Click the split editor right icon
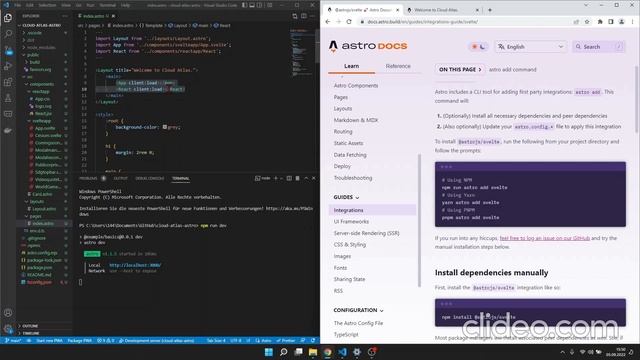 (304, 16)
